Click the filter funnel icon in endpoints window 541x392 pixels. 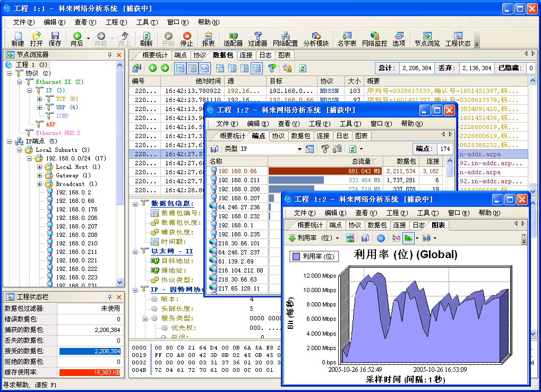click(x=325, y=149)
